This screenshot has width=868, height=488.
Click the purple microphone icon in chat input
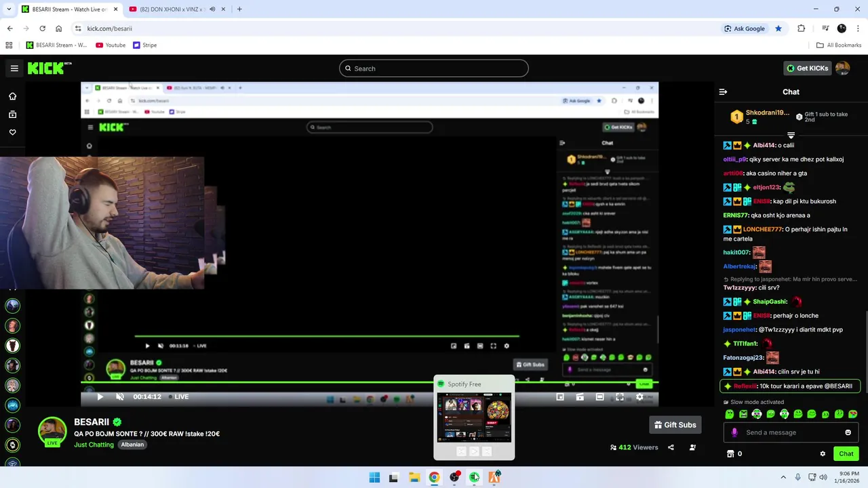click(734, 432)
